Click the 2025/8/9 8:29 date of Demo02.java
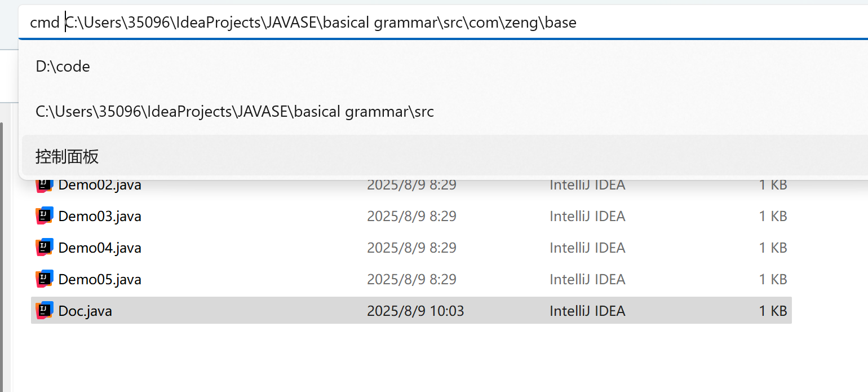Viewport: 868px width, 392px height. [x=411, y=184]
